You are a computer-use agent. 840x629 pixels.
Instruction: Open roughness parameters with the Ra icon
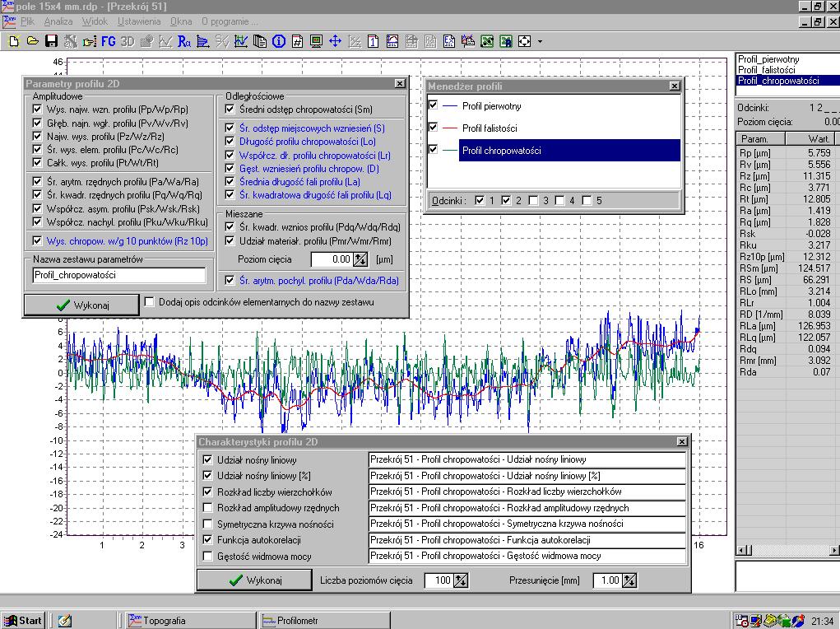pos(183,41)
